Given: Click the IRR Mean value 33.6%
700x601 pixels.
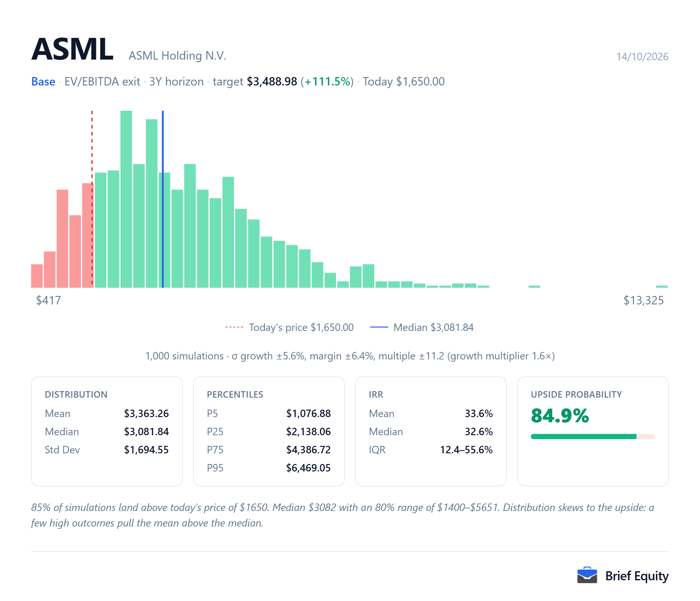Looking at the screenshot, I should click(x=479, y=413).
